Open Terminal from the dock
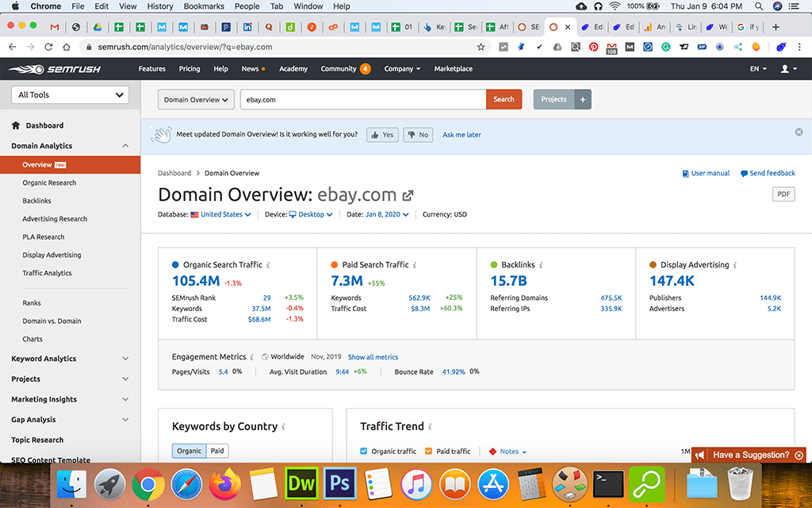Viewport: 812px width, 508px height. point(608,483)
